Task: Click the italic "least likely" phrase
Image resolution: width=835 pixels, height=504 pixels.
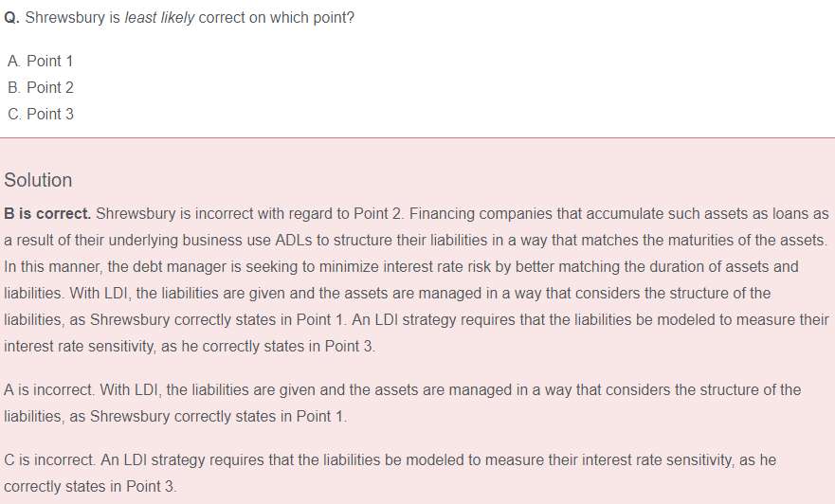Action: click(160, 18)
